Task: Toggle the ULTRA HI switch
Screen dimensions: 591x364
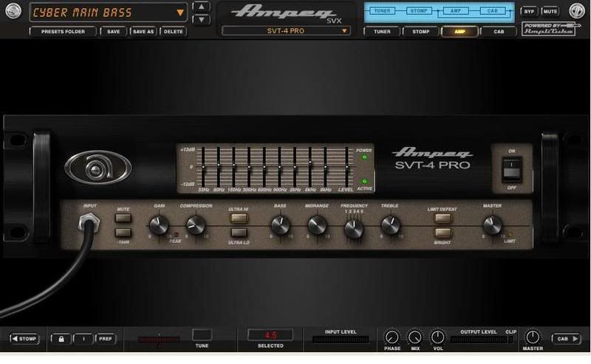Action: (x=239, y=218)
